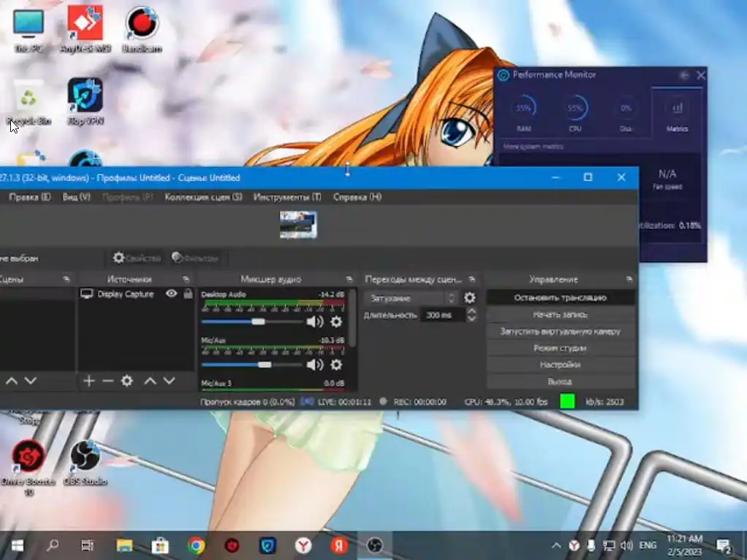Click the ENG language indicator in the tray

pos(648,545)
